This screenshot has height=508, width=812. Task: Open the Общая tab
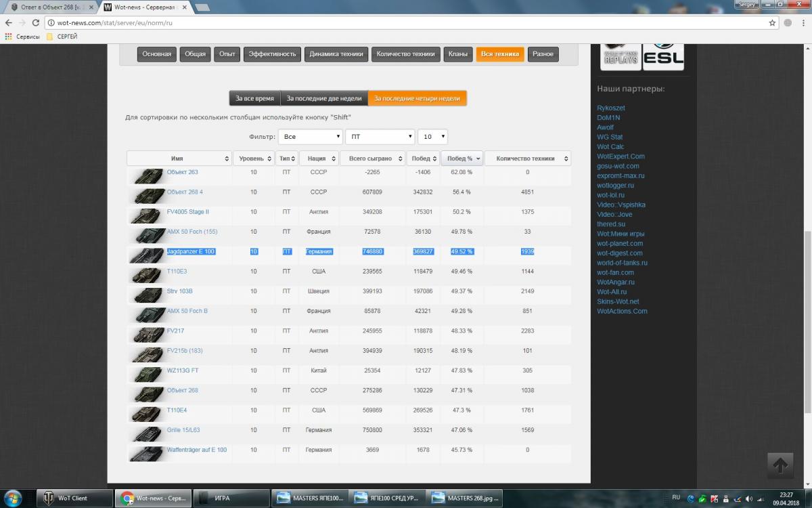pos(196,54)
